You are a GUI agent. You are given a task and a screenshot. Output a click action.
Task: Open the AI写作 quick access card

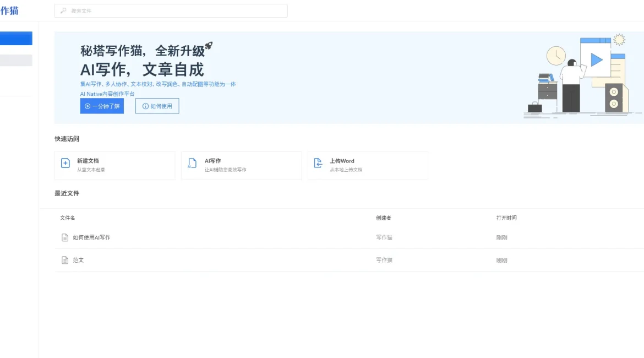pyautogui.click(x=241, y=165)
